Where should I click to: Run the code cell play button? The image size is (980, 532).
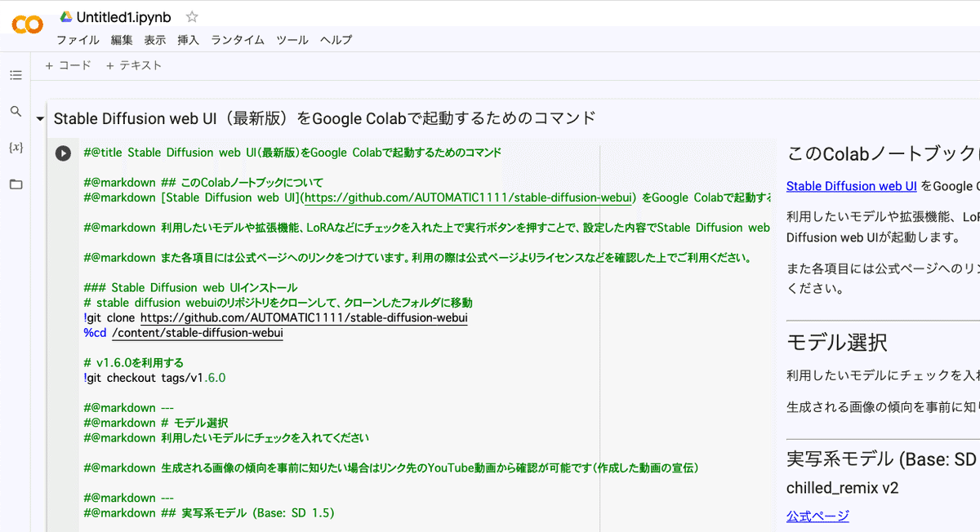[63, 153]
